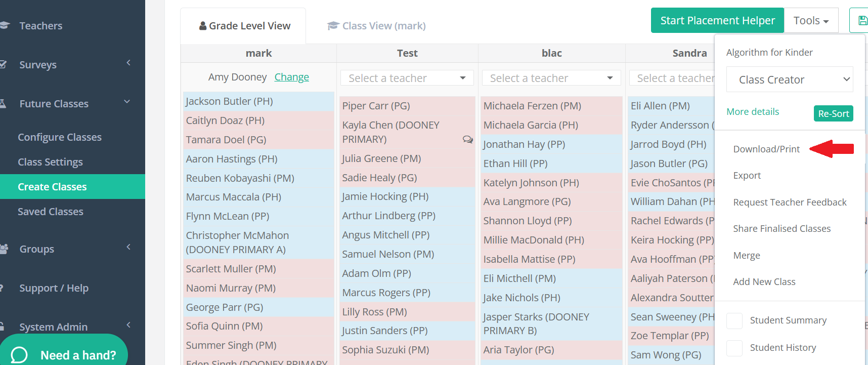Open the Teachers sidebar item
The height and width of the screenshot is (365, 868).
[x=40, y=25]
